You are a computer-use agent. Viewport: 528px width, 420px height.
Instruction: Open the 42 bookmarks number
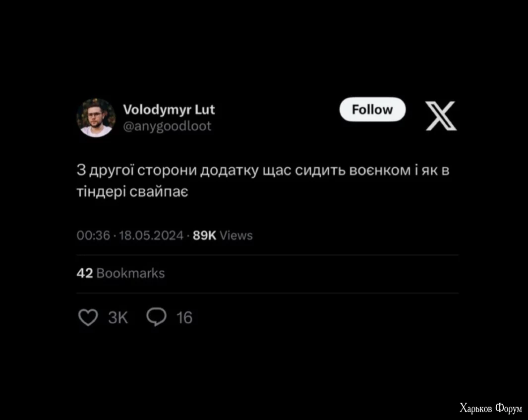pyautogui.click(x=84, y=273)
